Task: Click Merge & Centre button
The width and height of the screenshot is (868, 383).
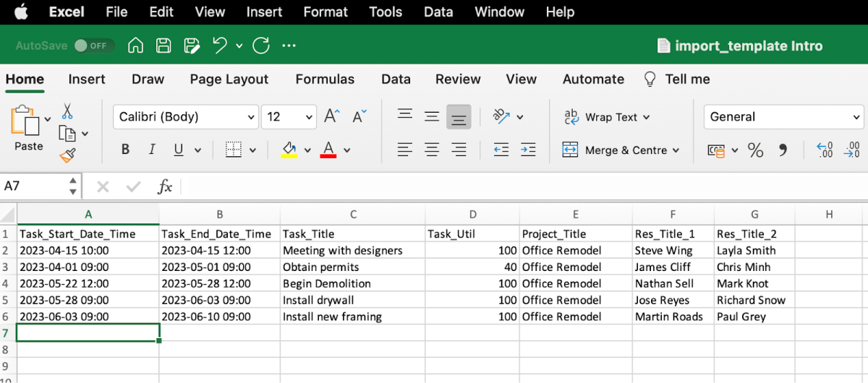Action: click(615, 150)
